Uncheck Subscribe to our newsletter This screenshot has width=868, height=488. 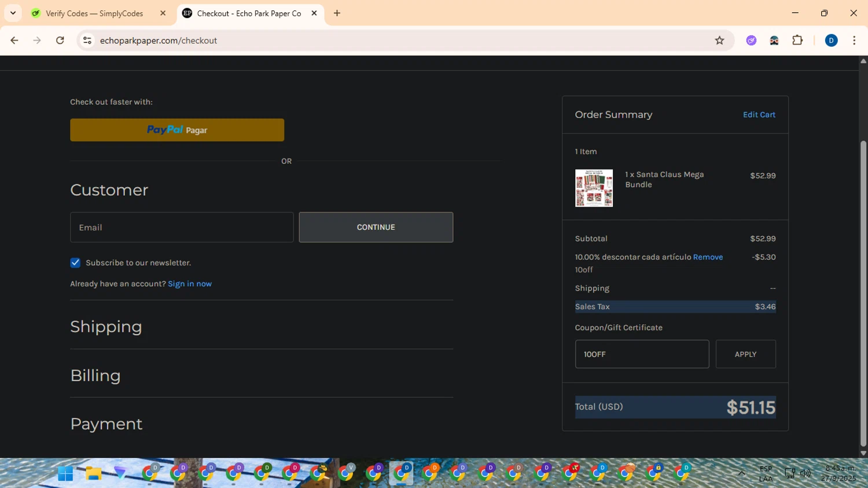click(x=75, y=263)
